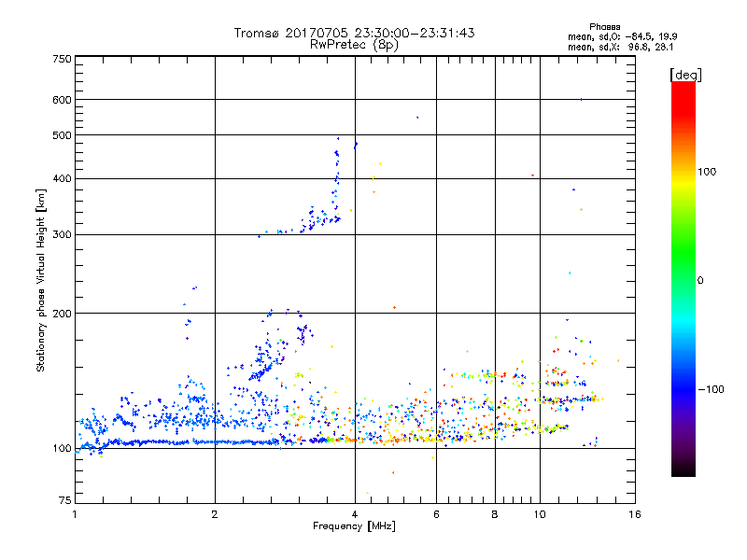This screenshot has width=747, height=560.
Task: Click the x-axis tick label '16'
Action: pos(635,514)
